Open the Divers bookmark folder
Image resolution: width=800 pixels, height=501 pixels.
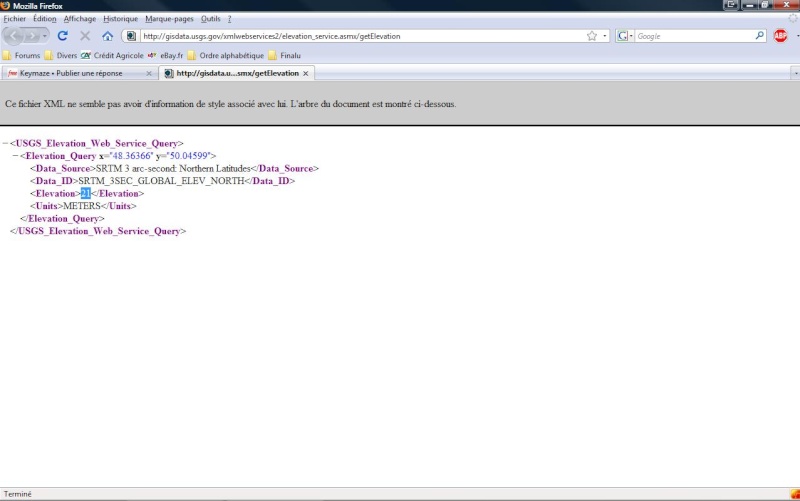[x=61, y=55]
